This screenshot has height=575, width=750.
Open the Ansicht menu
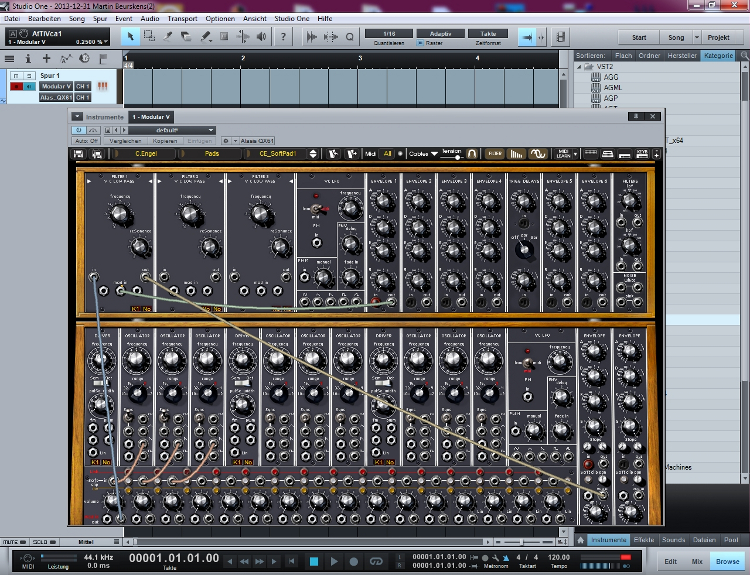(254, 19)
